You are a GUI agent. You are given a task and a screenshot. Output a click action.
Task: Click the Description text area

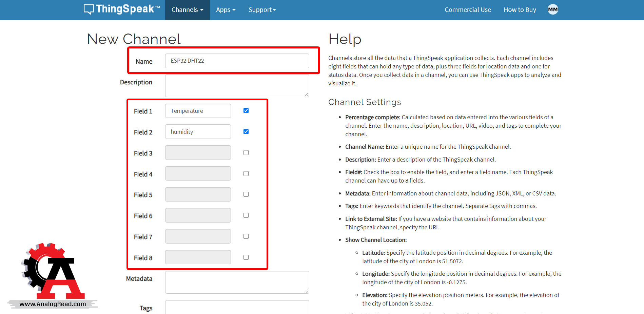pos(237,86)
